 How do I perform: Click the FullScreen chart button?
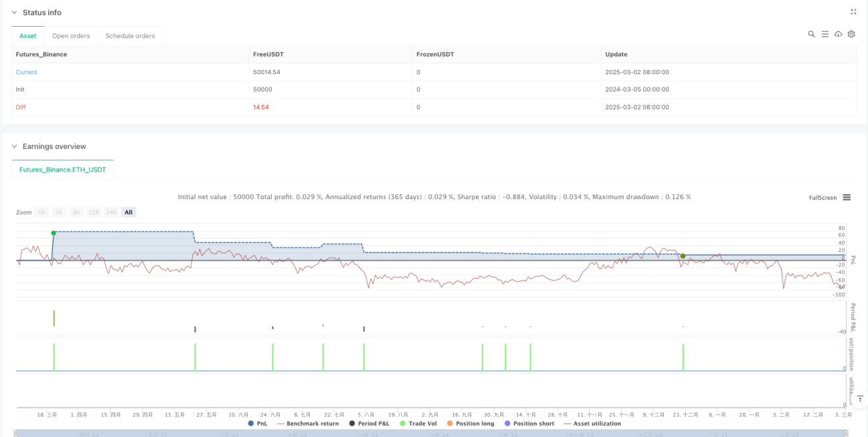[x=823, y=198]
